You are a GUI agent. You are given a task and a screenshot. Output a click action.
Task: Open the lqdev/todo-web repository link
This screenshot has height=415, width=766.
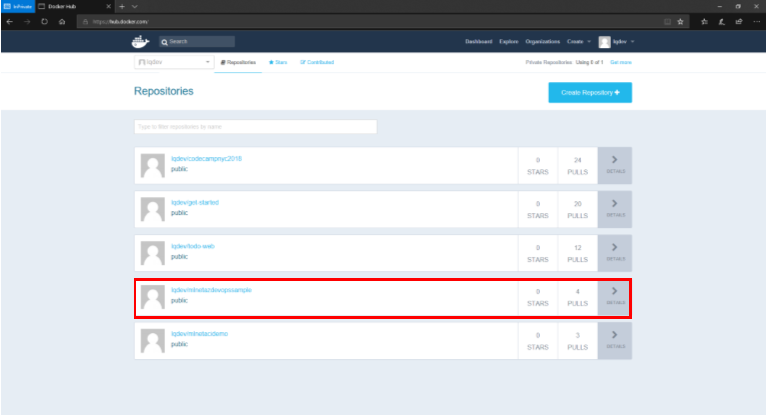click(x=192, y=246)
